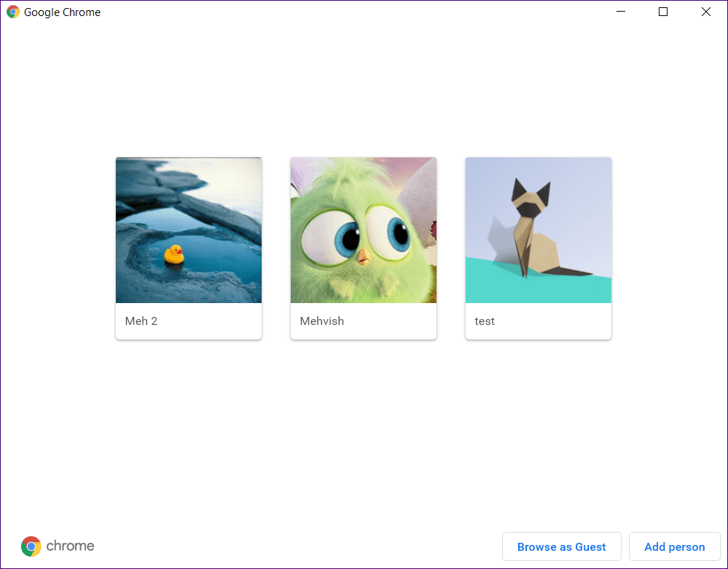Minimize the Google Chrome window
The height and width of the screenshot is (569, 728).
[x=621, y=12]
